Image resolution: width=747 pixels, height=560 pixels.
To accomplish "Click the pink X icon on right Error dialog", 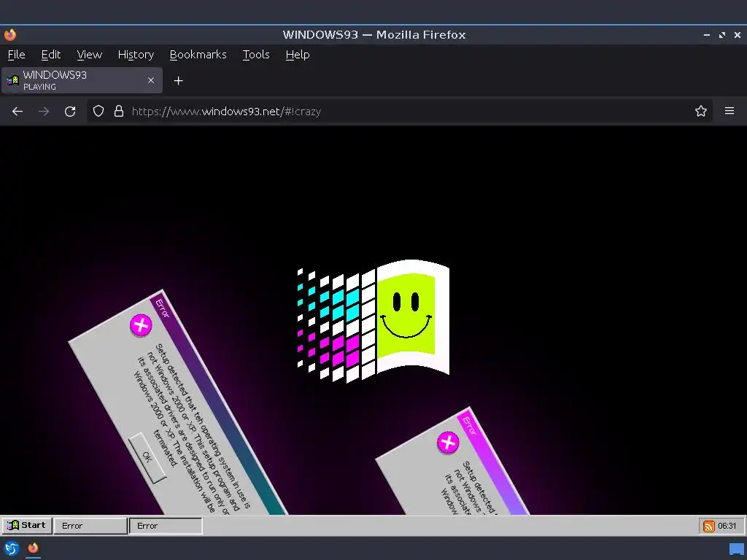I will (448, 443).
